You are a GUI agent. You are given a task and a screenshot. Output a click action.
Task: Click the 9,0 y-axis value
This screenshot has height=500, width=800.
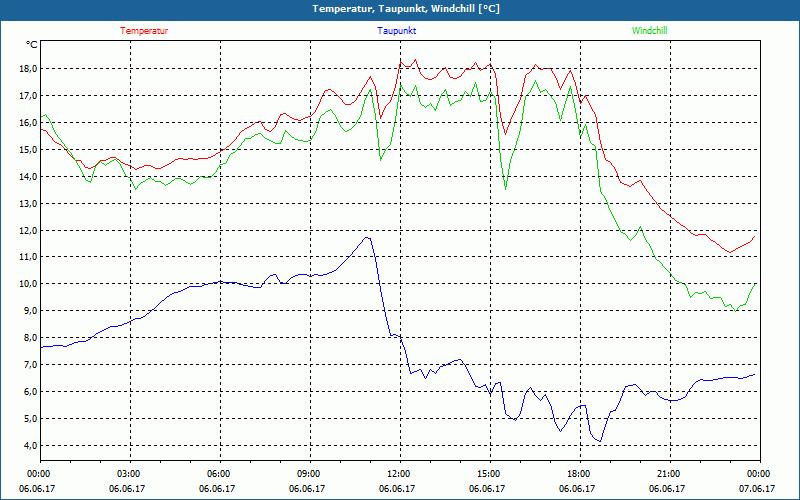click(31, 311)
